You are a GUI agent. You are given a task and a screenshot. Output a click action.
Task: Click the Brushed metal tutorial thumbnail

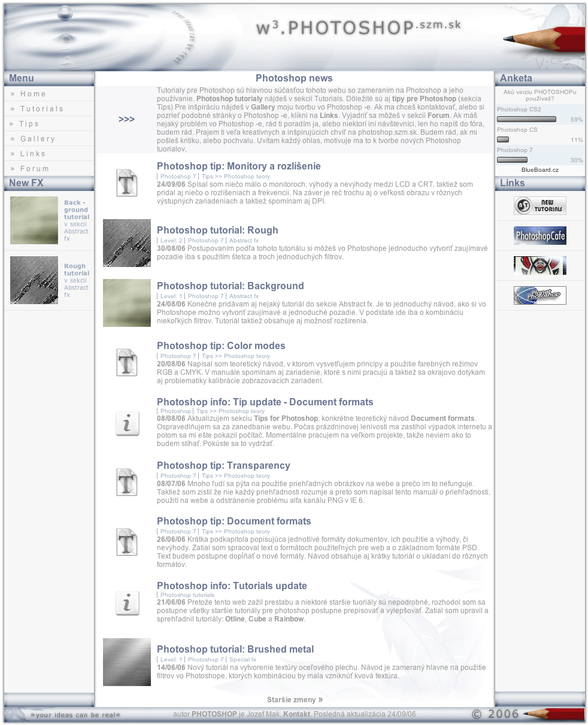click(127, 662)
